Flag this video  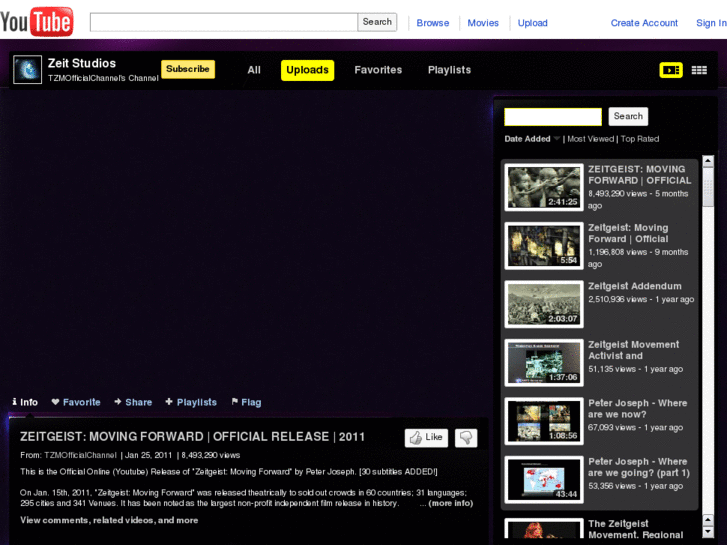246,402
